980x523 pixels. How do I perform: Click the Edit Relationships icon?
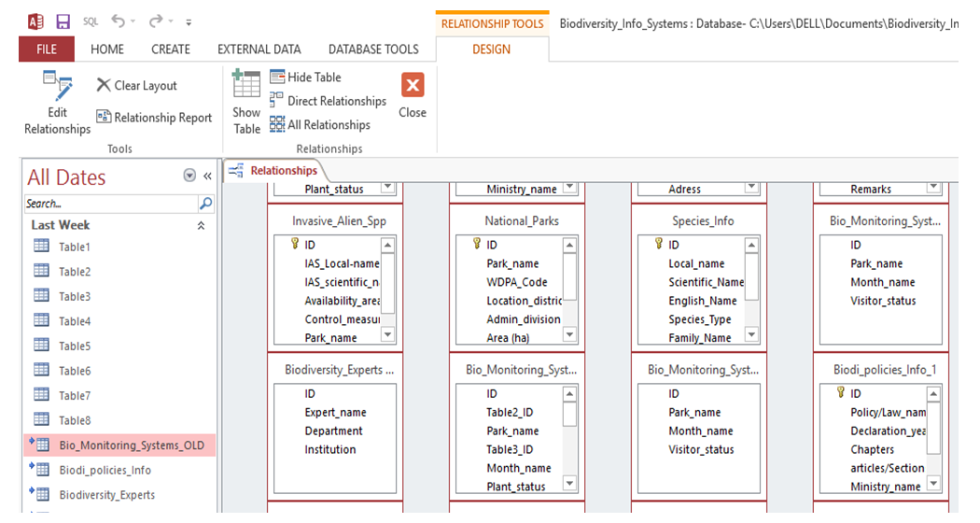pyautogui.click(x=57, y=87)
